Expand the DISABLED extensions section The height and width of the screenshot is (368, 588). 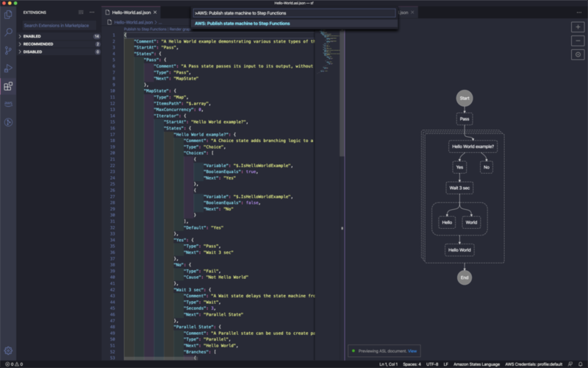point(60,52)
